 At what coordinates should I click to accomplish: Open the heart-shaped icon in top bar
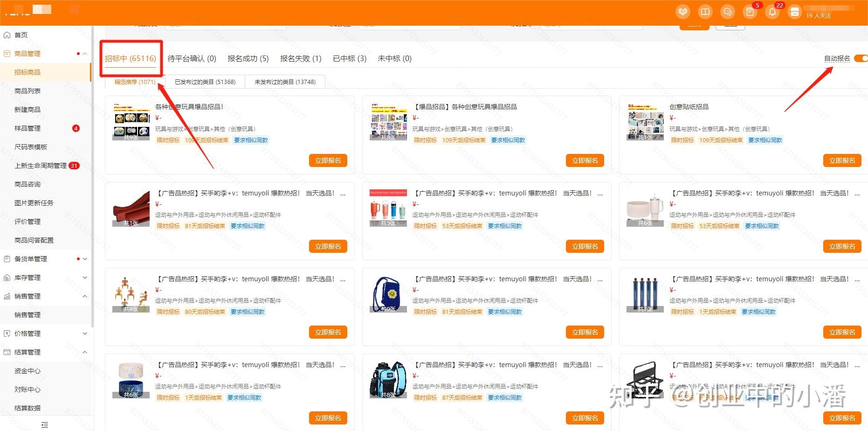coord(683,12)
